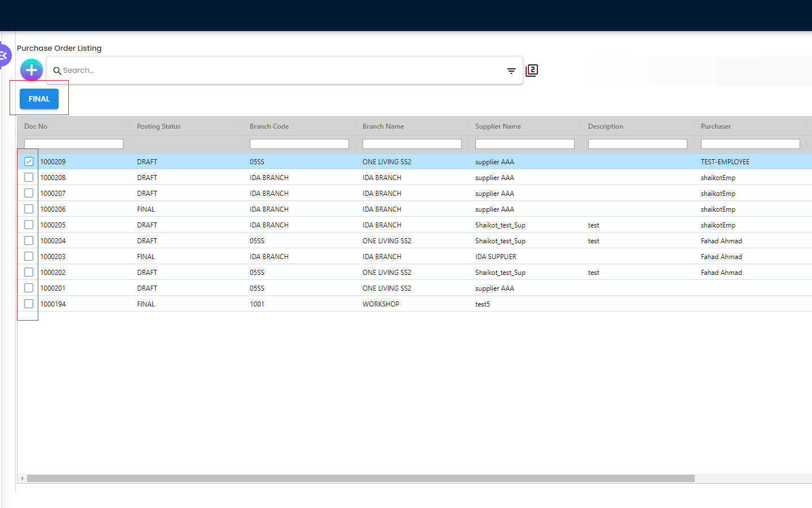Screen dimensions: 812x508
Task: Open the search filter options icon
Action: 511,71
